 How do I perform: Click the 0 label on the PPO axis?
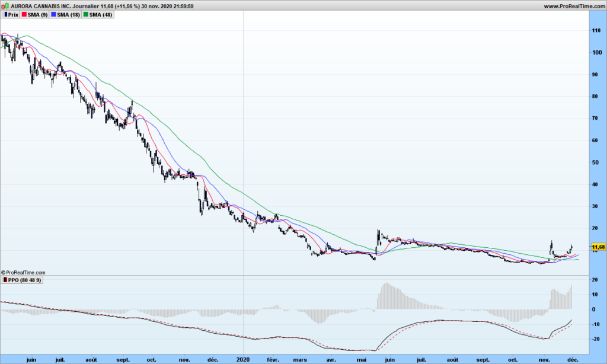tap(593, 309)
